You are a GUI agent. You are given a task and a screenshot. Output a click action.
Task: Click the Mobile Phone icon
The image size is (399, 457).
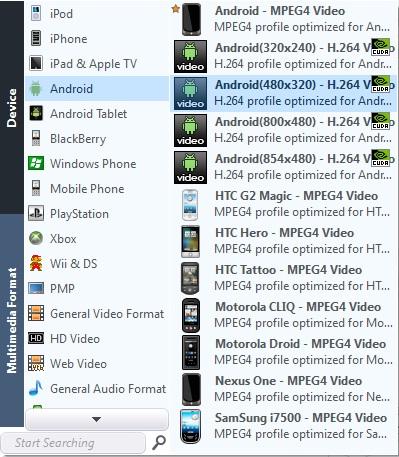tap(36, 188)
